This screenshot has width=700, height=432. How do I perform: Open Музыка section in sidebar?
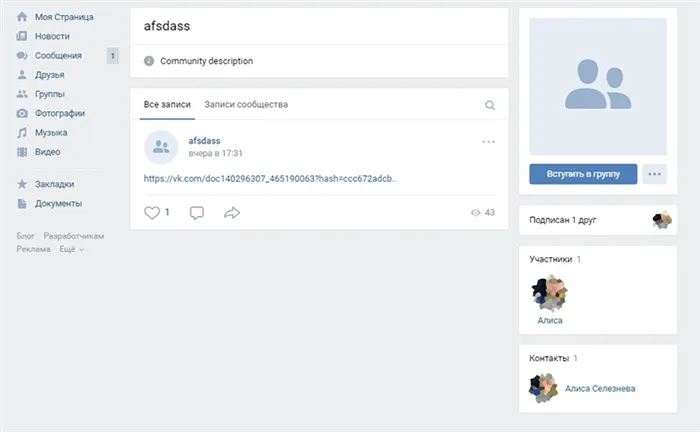tap(51, 133)
